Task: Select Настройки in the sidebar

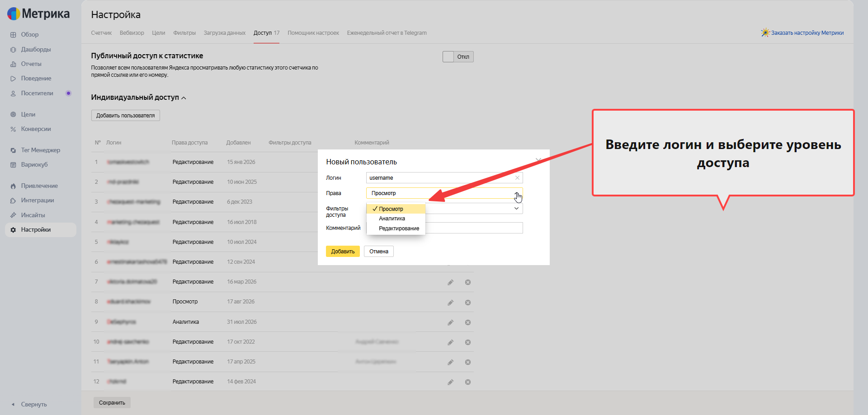Action: point(41,230)
